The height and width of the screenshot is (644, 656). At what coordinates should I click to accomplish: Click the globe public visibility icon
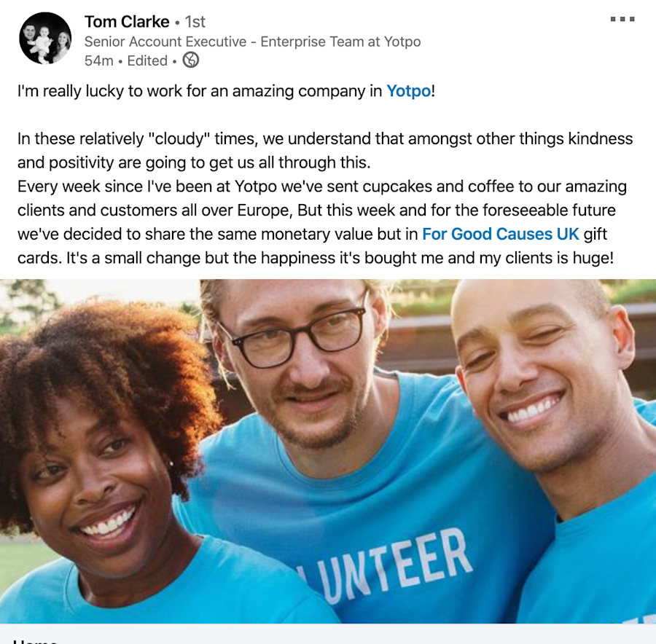click(x=191, y=60)
